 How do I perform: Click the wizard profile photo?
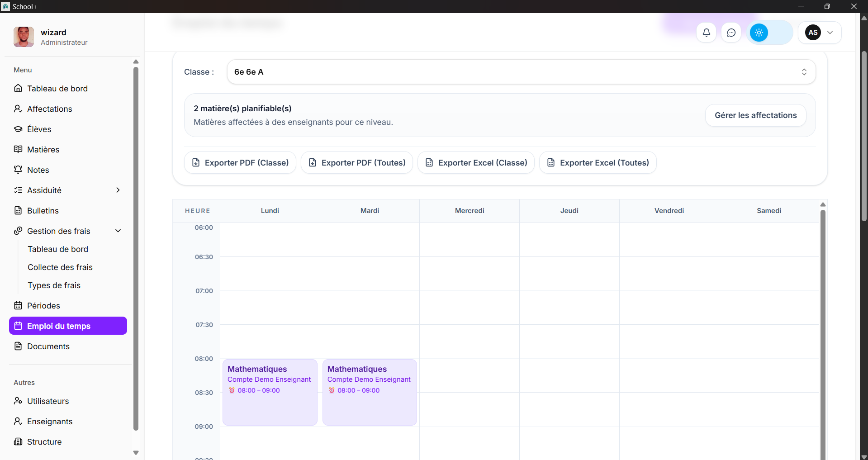24,37
